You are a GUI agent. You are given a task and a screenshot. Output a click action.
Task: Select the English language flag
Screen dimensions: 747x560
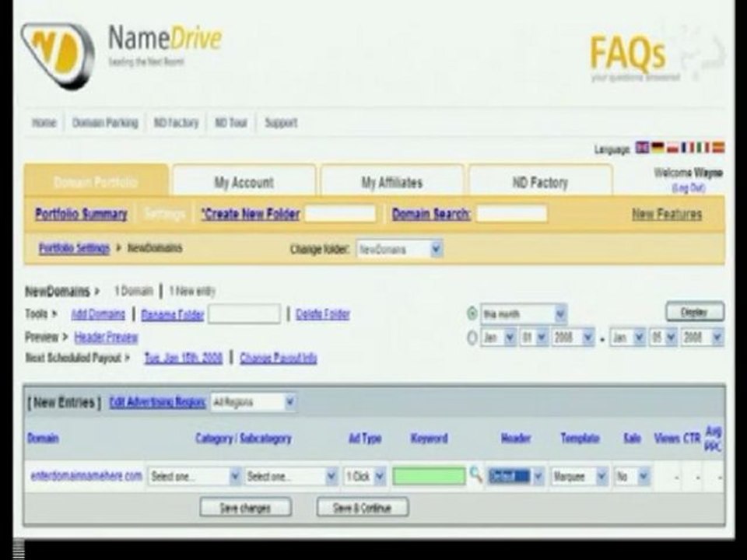click(642, 148)
